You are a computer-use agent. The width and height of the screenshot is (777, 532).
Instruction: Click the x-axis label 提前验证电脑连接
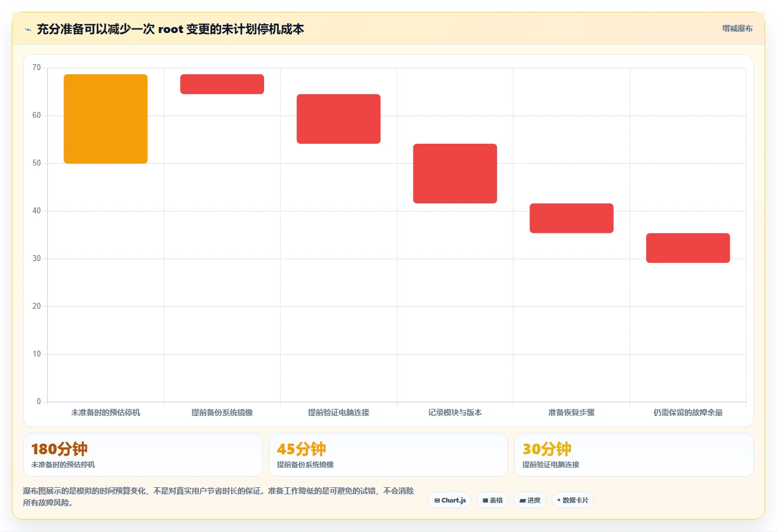tap(338, 412)
